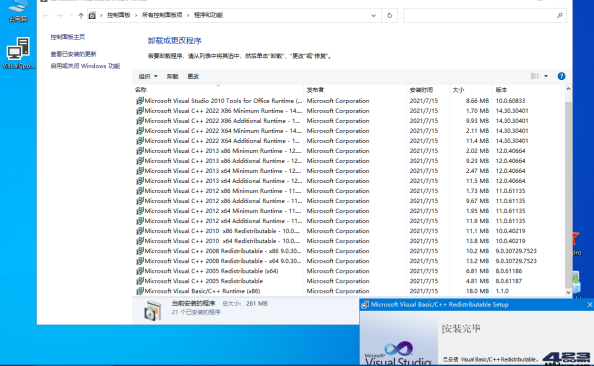Click 控制面板 breadcrumb in address bar
This screenshot has height=366, width=594.
(119, 15)
